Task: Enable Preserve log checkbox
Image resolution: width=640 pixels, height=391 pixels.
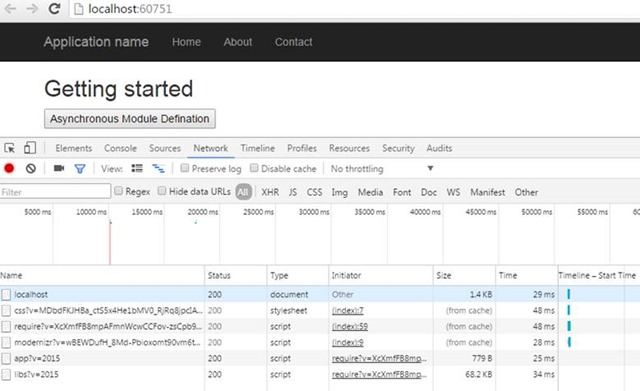Action: point(184,168)
